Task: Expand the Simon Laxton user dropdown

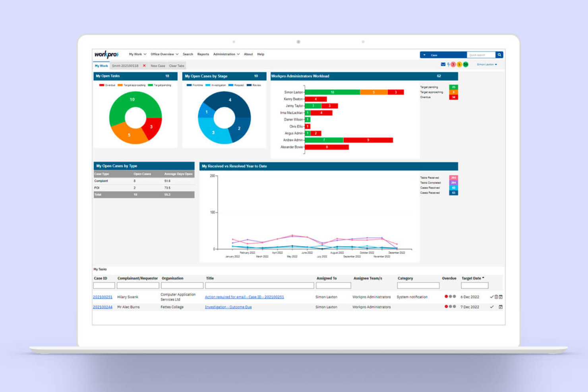Action: (486, 64)
